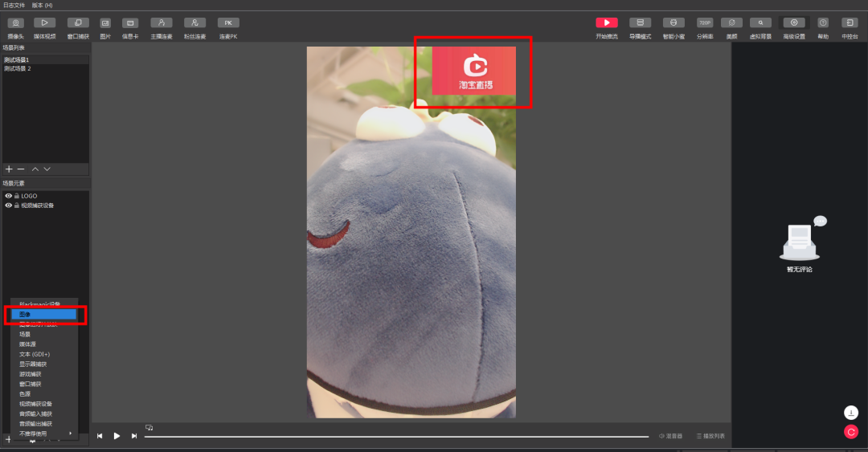This screenshot has height=452, width=868.
Task: Move scene up in list
Action: 35,169
